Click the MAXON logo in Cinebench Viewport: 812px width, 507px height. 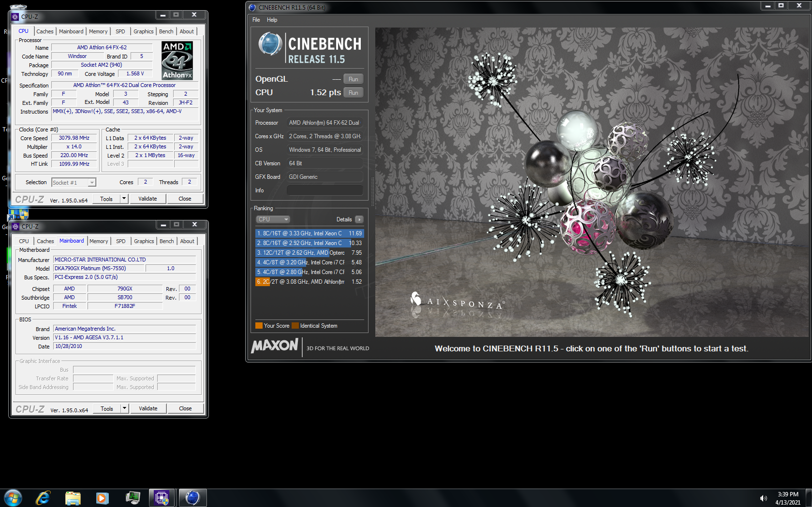pyautogui.click(x=275, y=346)
